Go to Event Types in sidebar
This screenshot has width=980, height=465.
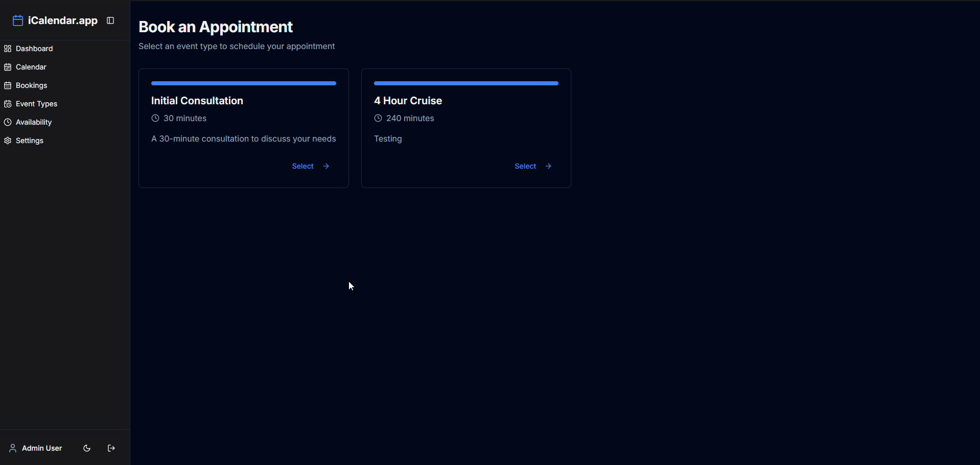coord(36,104)
